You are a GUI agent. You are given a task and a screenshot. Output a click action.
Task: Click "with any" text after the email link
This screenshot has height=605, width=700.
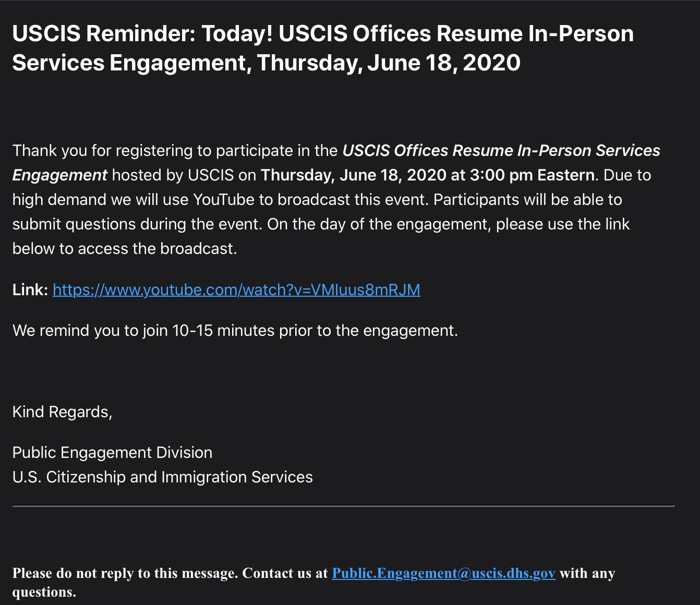pos(587,573)
